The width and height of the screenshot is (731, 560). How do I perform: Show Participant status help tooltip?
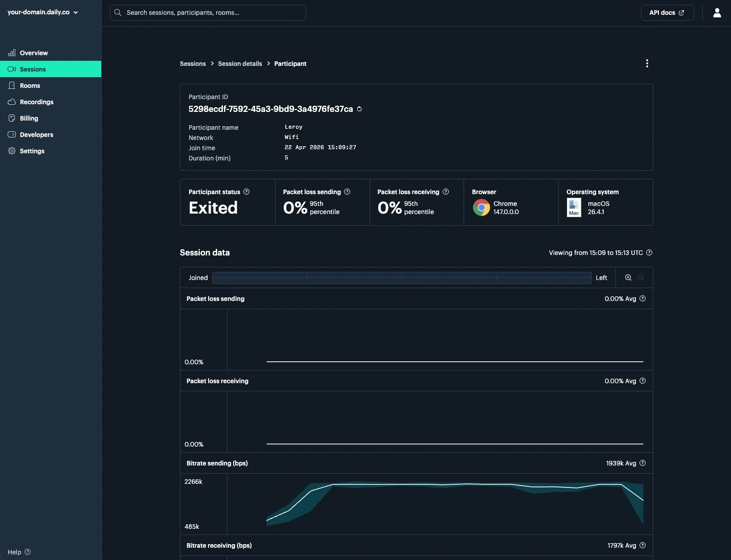coord(246,192)
